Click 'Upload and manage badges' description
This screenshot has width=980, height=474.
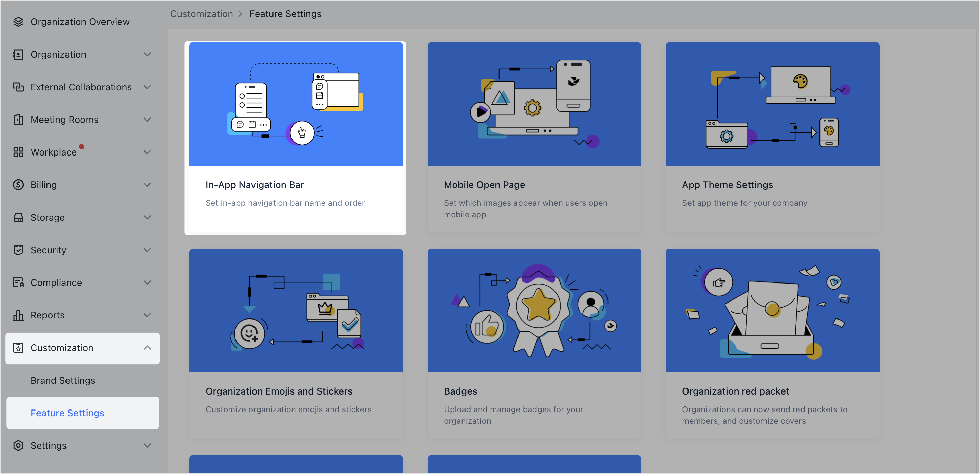513,415
